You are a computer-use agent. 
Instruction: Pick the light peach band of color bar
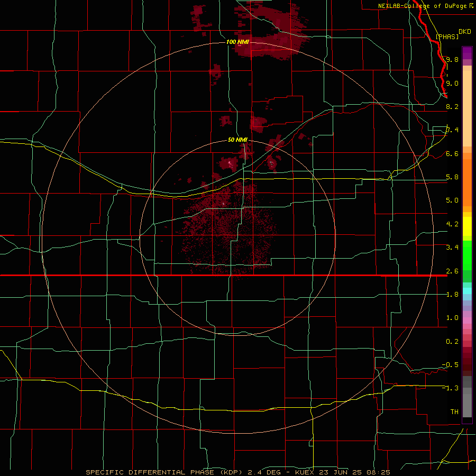coord(467,108)
